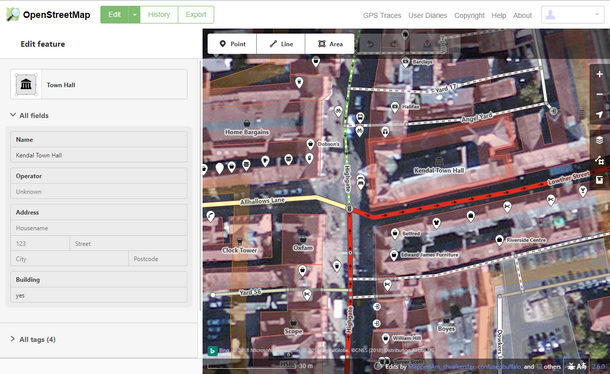Open the GPS Traces menu item

point(382,16)
